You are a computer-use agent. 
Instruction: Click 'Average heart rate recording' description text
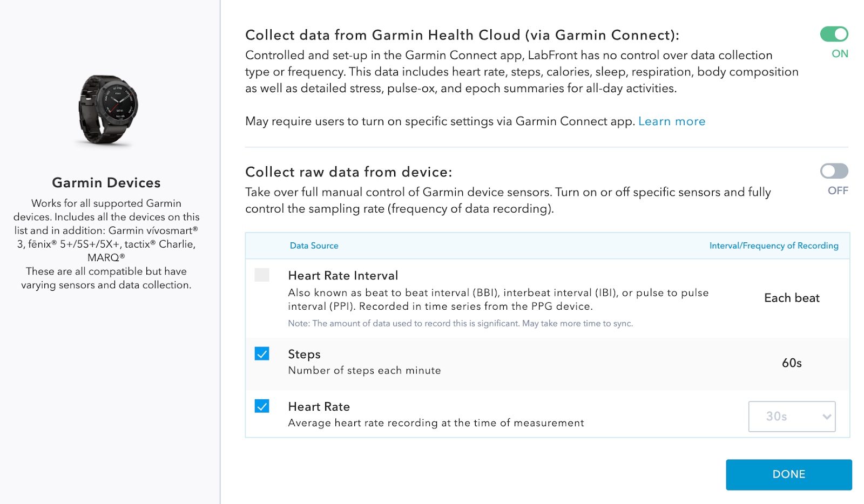436,423
